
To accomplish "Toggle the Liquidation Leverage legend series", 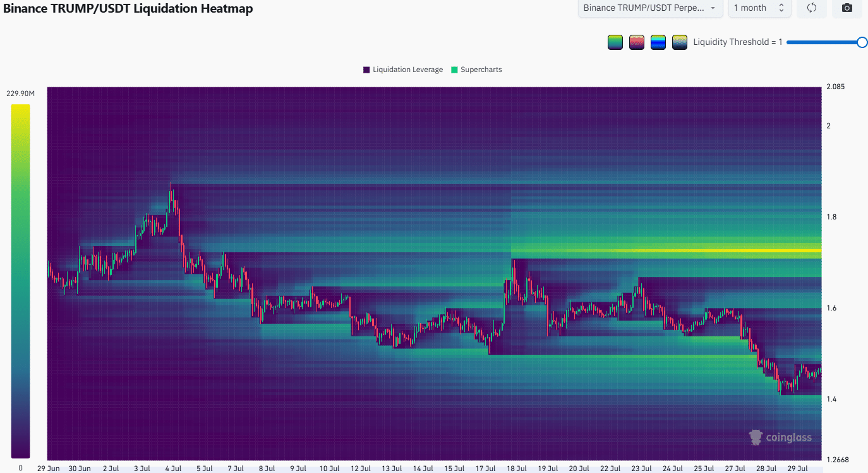I will 403,70.
